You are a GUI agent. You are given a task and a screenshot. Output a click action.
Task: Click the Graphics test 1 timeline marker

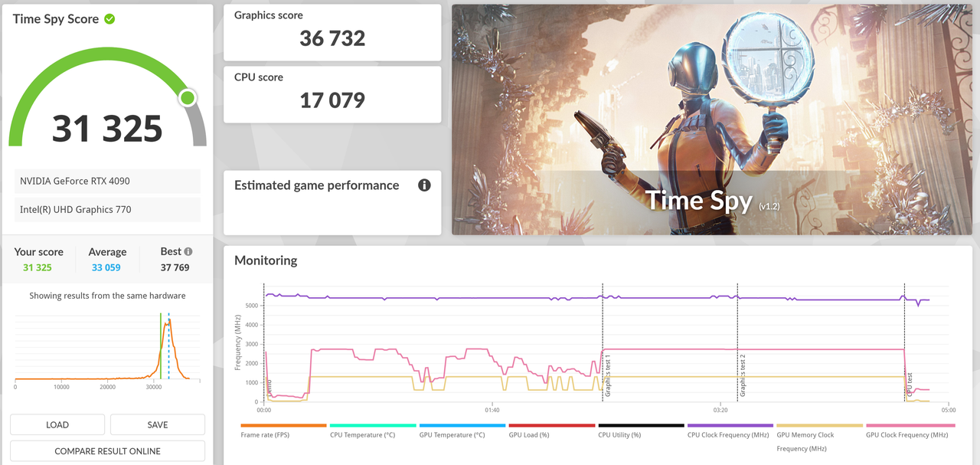(608, 376)
